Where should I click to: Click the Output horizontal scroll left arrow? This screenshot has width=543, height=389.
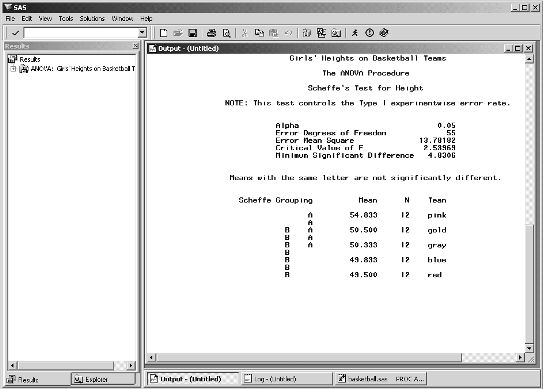pyautogui.click(x=152, y=357)
